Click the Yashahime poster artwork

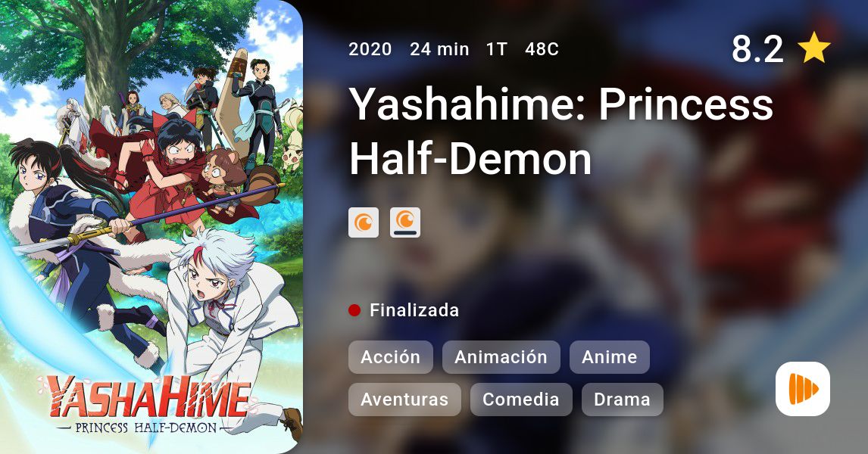tap(151, 227)
